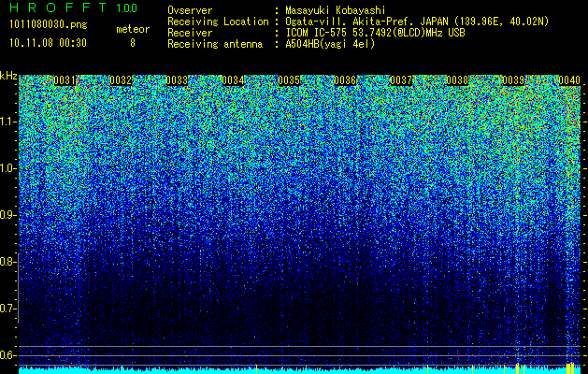This screenshot has height=374, width=588.
Task: Click the 0033 time marker label
Action: click(x=177, y=80)
